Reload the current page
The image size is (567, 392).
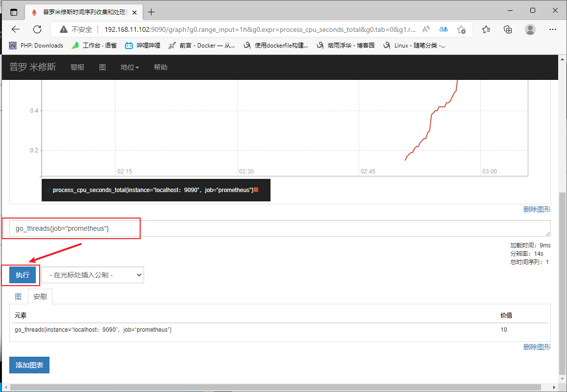(37, 29)
